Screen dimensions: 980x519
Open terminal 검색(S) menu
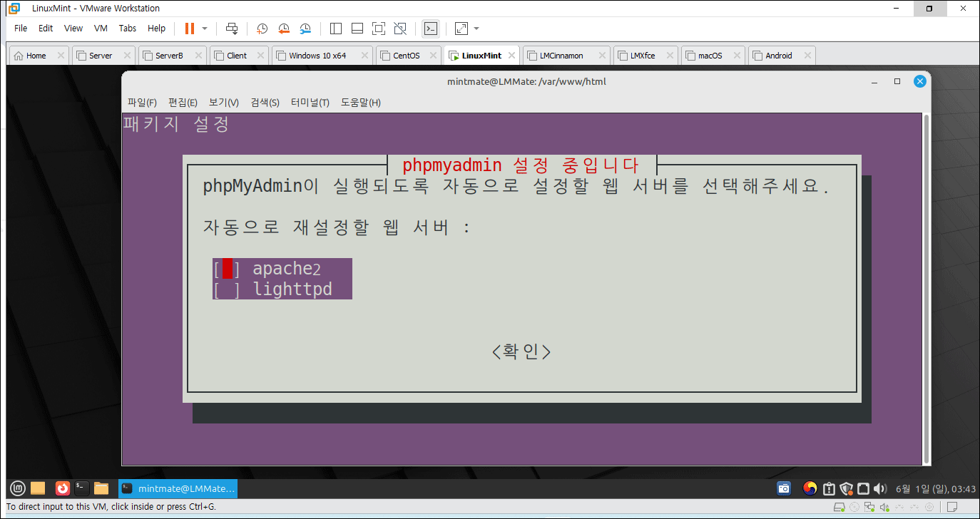click(265, 103)
